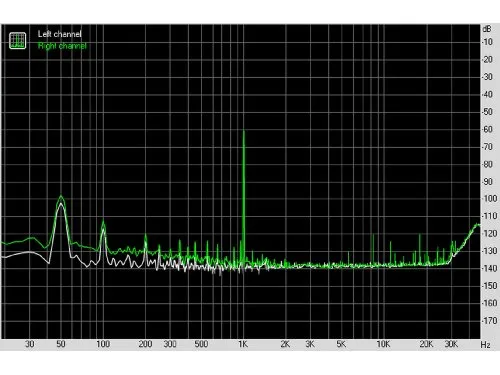Click the 5K frequency axis label
Viewport: 500px width, 375px height.
tap(341, 344)
